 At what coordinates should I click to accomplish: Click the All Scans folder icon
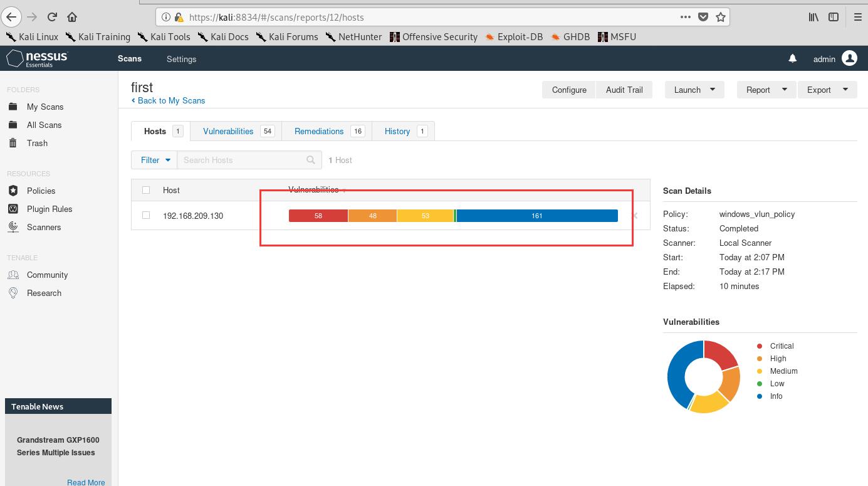tap(13, 125)
